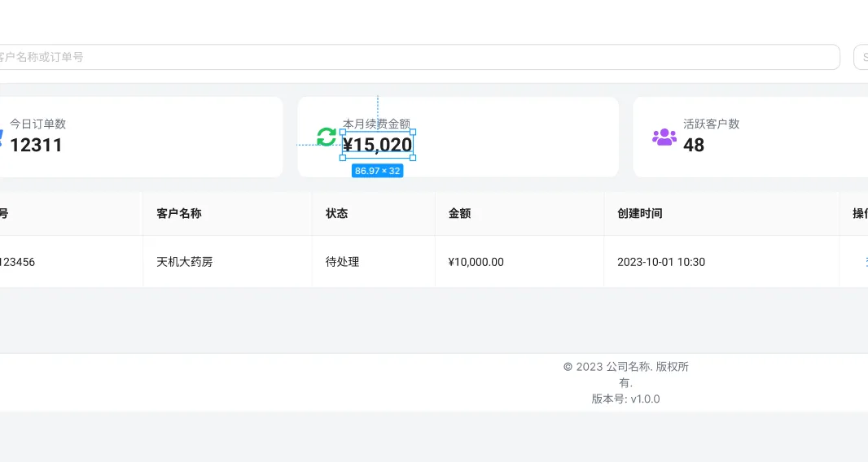Click the 客户名称 column header
The image size is (868, 462).
click(179, 213)
